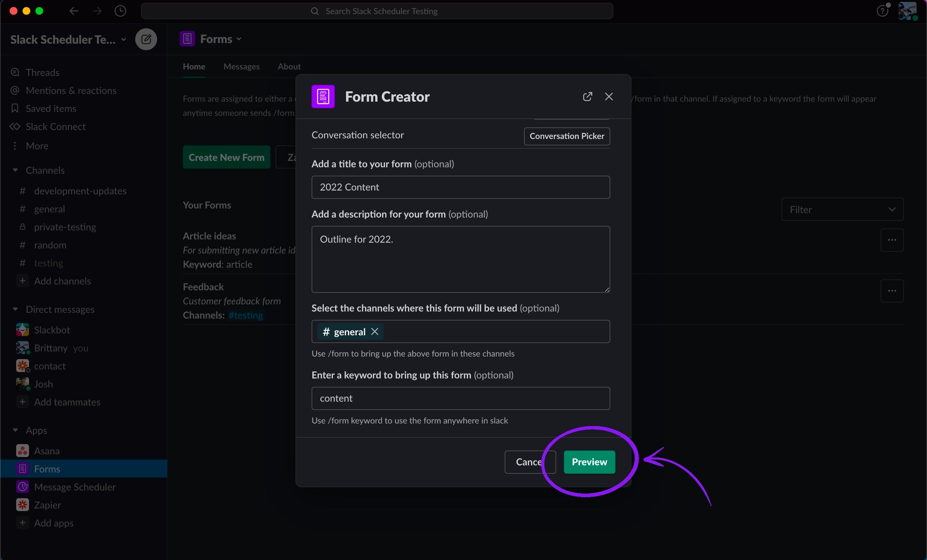This screenshot has height=560, width=927.
Task: Remove the general channel chip
Action: coord(375,331)
